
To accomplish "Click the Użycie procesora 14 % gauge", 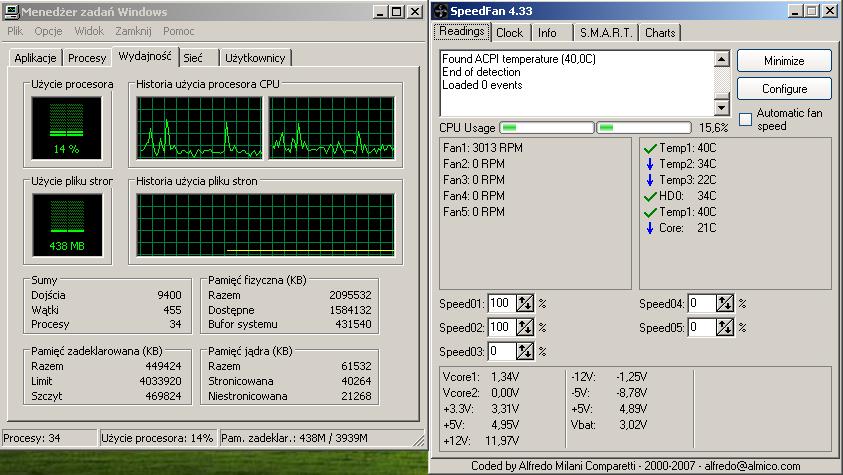I will (x=67, y=128).
